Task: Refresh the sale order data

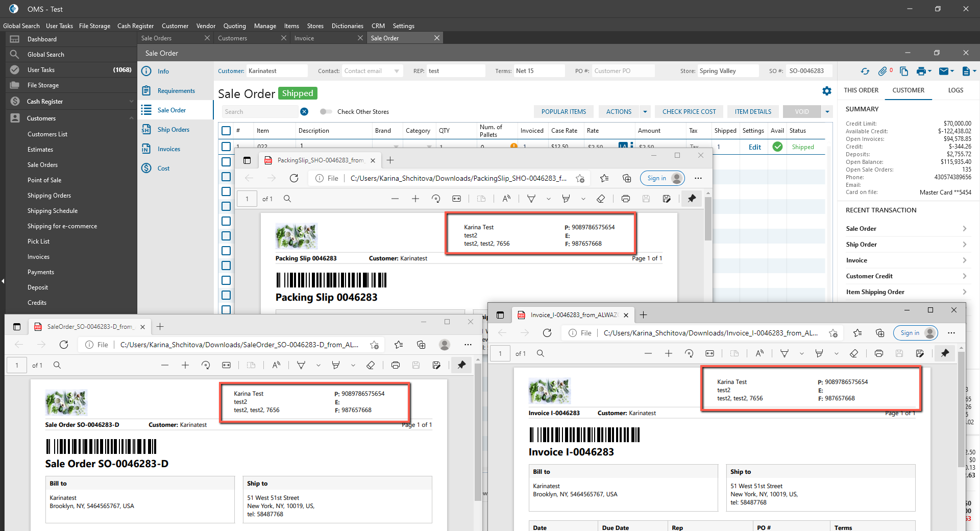Action: tap(865, 71)
